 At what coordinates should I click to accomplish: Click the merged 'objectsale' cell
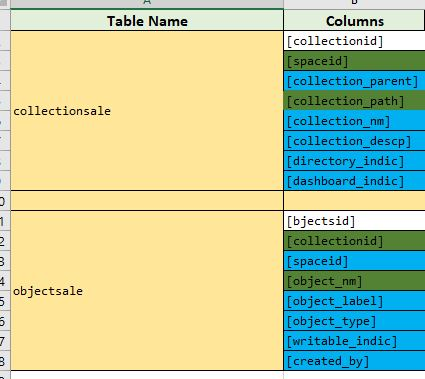[147, 291]
